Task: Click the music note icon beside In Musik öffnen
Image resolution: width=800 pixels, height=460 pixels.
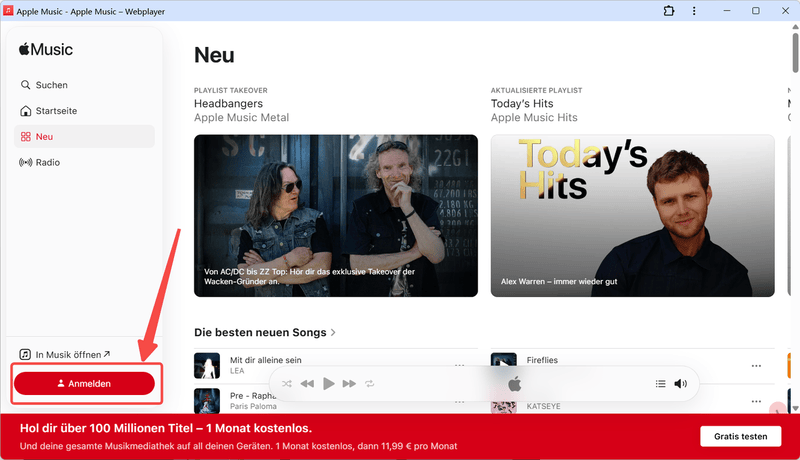Action: pos(25,354)
